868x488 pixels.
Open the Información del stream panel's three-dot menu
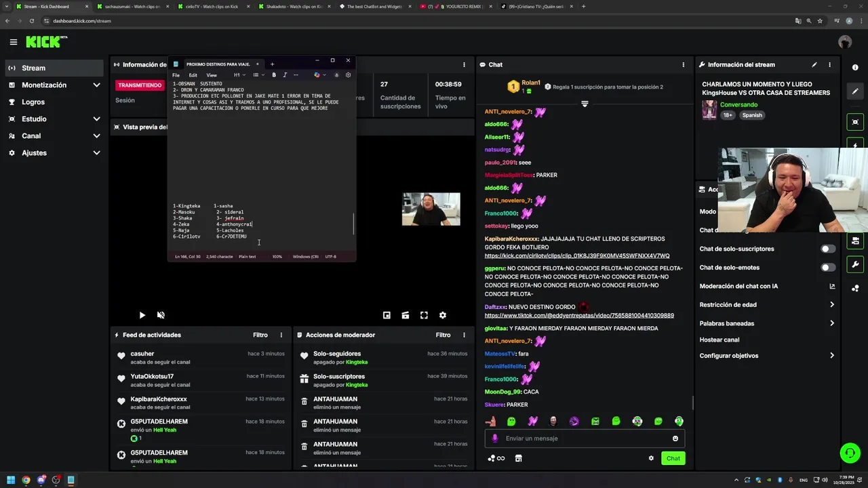point(829,64)
